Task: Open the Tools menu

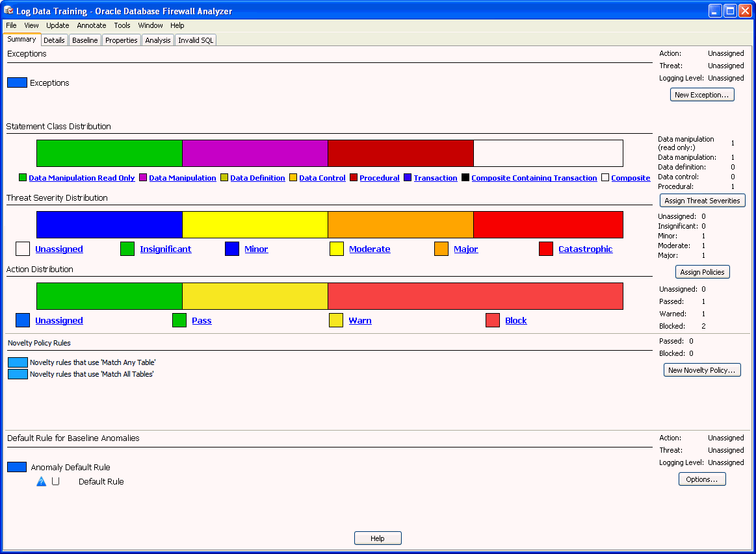Action: 122,25
